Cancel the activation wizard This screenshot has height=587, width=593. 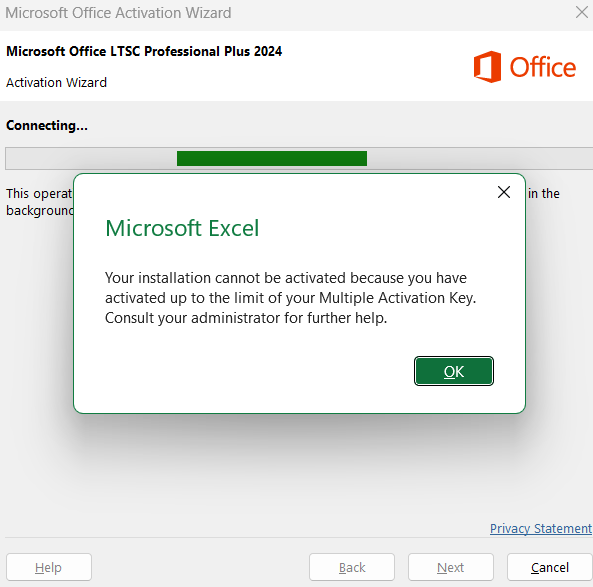550,567
